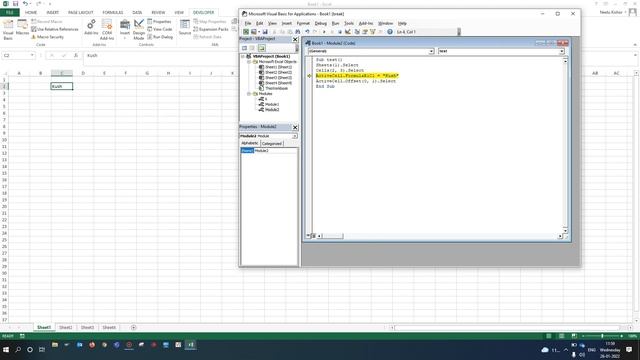640x360 pixels.
Task: Click the New Sheet plus button
Action: [x=133, y=327]
